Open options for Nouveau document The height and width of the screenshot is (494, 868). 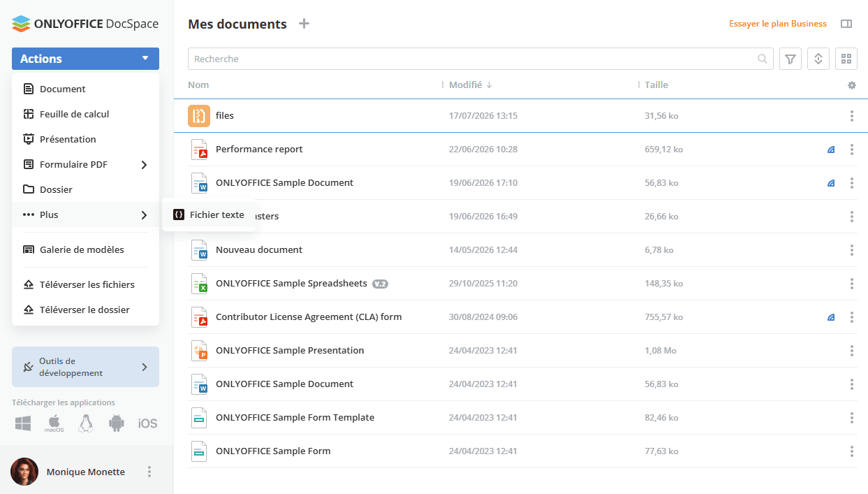click(x=852, y=250)
